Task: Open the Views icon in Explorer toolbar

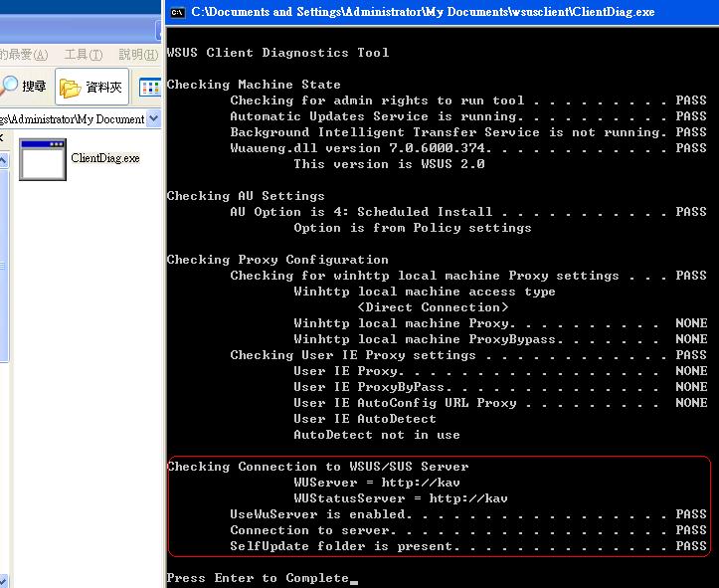Action: point(150,87)
